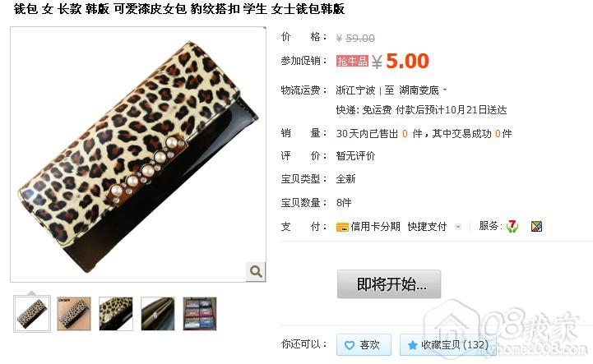Screen dimensions: 593x364
Task: Expand the 湖南娄底 destination dropdown
Action: click(x=424, y=90)
